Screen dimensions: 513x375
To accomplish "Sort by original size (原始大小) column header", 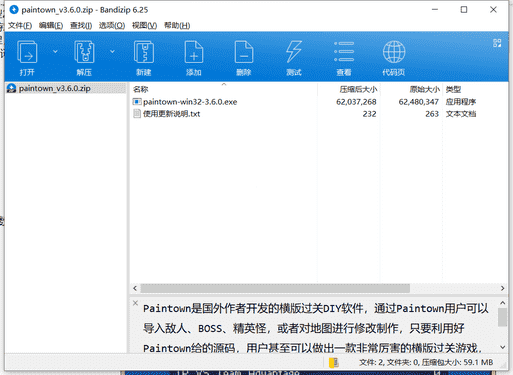I will (x=425, y=89).
